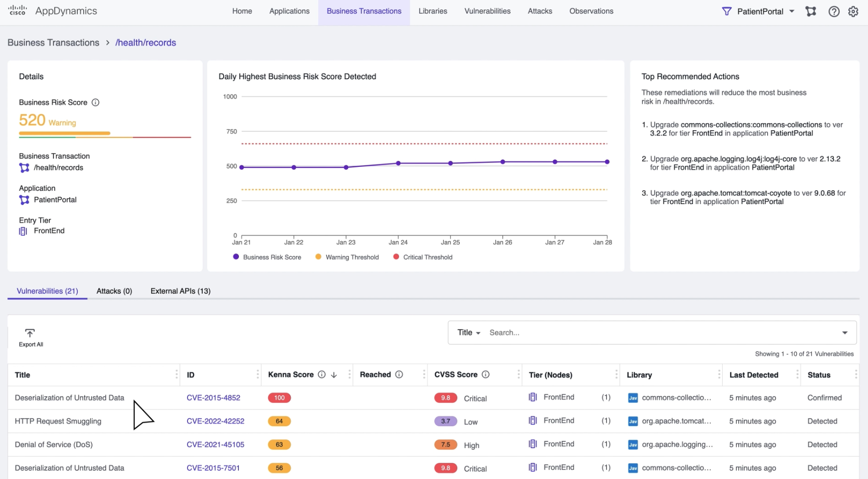The image size is (868, 479).
Task: Click tier icon in CVE-2021-45105 row
Action: (533, 444)
